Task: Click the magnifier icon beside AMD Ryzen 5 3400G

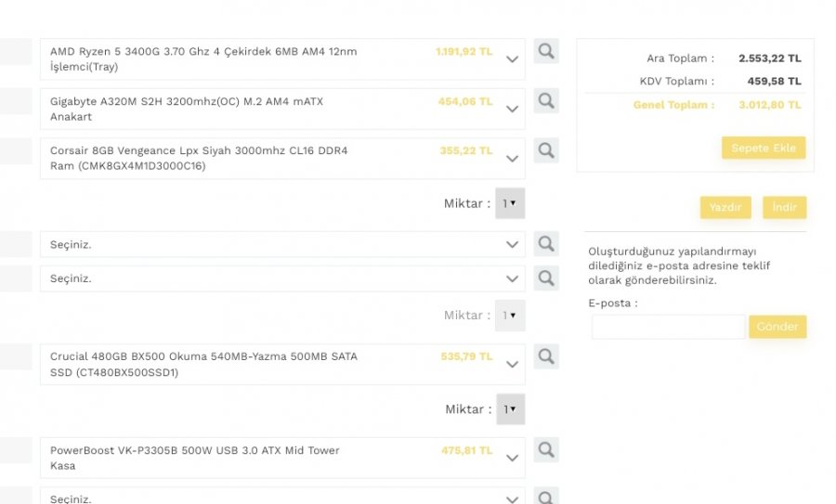Action: pos(546,51)
